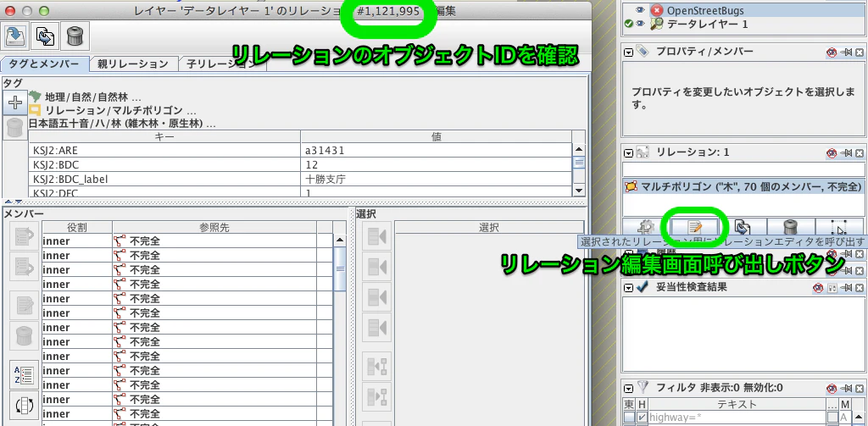
Task: Click the apply changes toolbar button
Action: (x=17, y=36)
